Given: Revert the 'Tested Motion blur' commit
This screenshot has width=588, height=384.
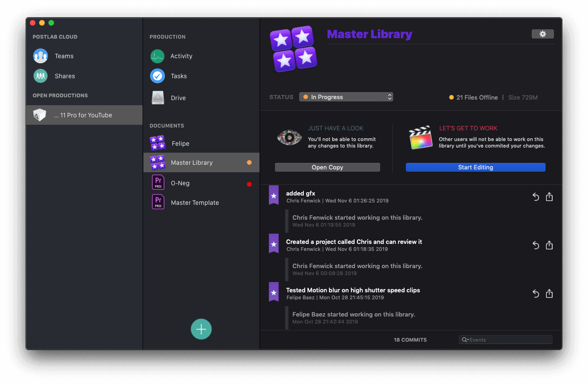Looking at the screenshot, I should 536,294.
